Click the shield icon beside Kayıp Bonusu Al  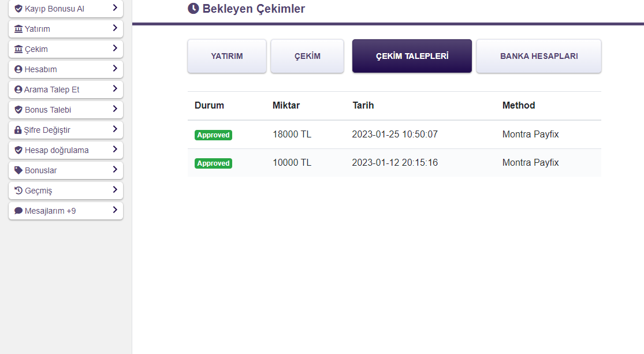[x=18, y=9]
